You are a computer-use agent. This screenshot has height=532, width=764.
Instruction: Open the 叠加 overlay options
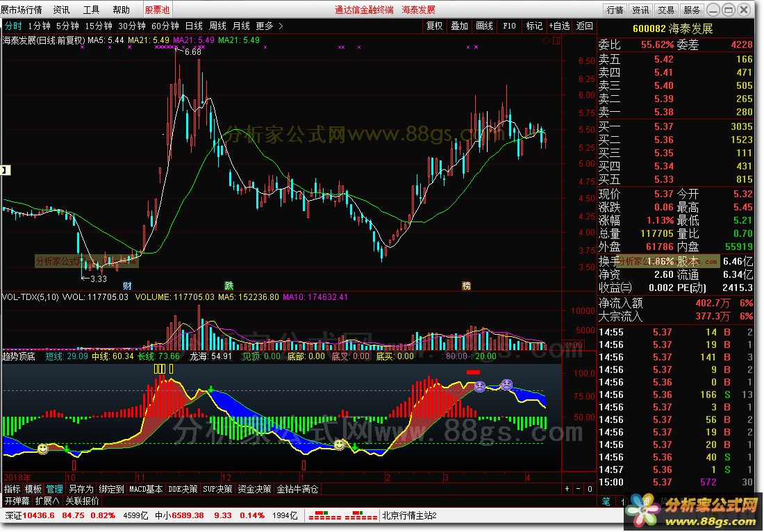pyautogui.click(x=459, y=26)
